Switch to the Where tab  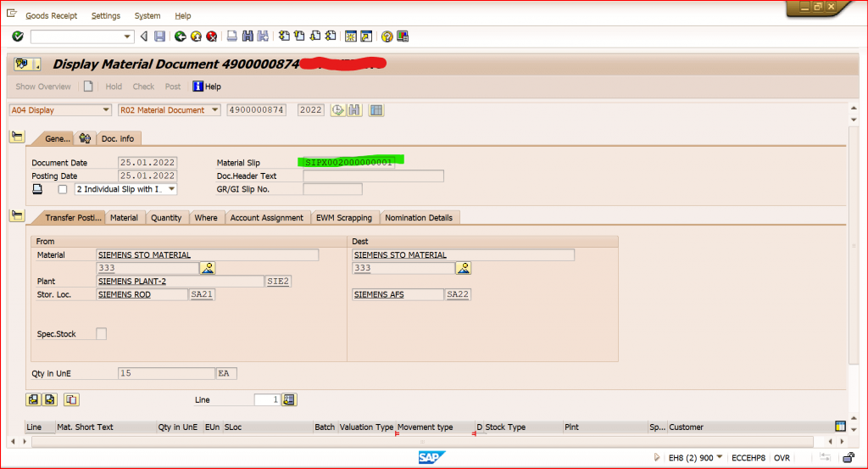pos(206,218)
